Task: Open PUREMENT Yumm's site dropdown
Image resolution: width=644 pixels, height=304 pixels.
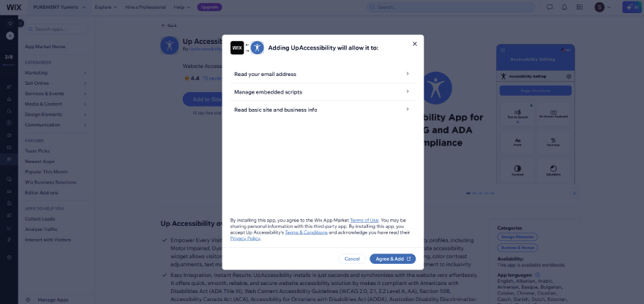Action: [59, 7]
